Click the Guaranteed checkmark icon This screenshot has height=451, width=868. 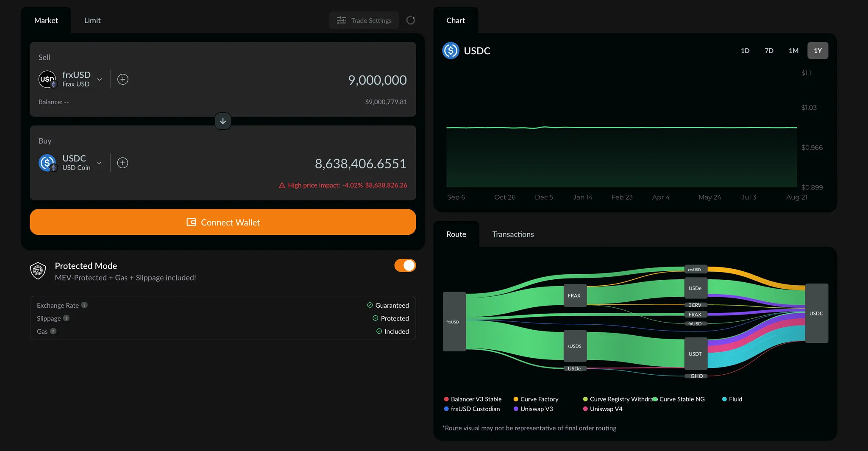(x=370, y=305)
